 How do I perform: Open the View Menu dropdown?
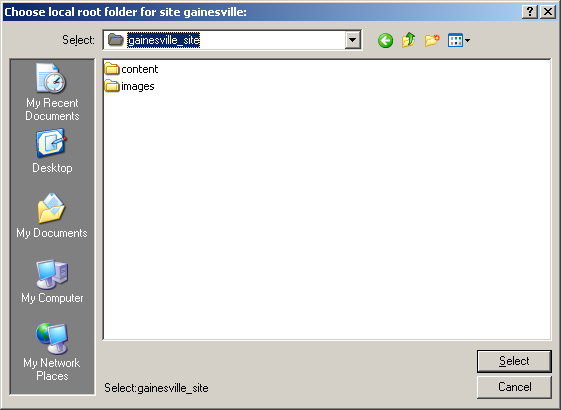pyautogui.click(x=459, y=40)
